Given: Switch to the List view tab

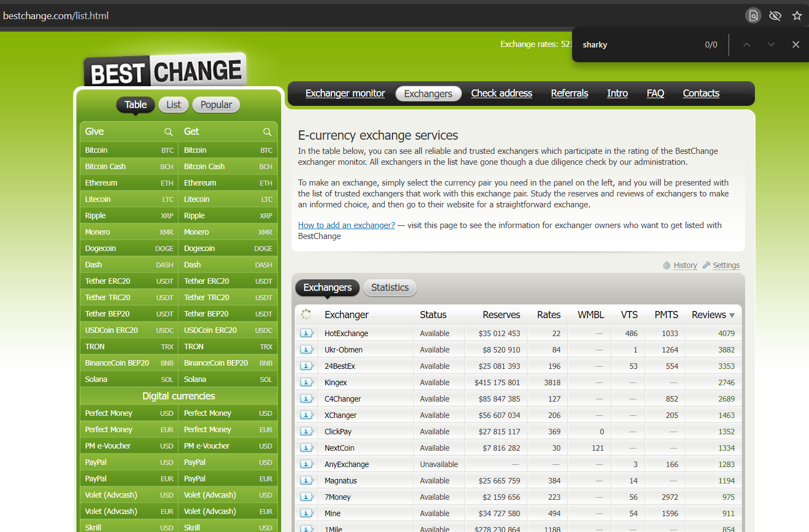Looking at the screenshot, I should tap(174, 105).
